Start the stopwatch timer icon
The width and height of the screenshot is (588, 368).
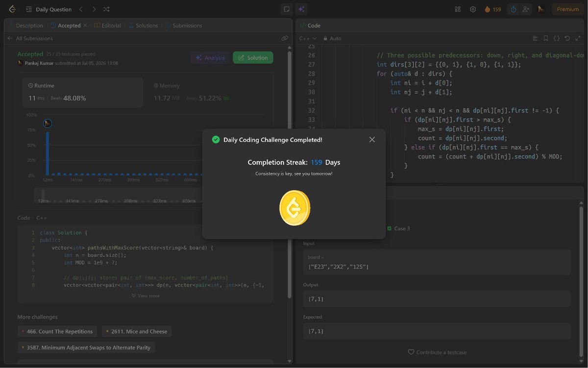pos(513,9)
